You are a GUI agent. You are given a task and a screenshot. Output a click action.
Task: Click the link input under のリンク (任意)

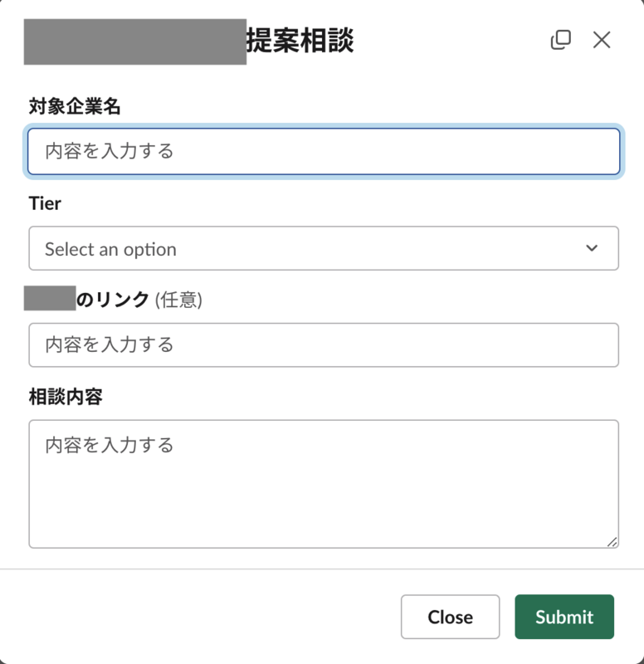[x=324, y=344]
